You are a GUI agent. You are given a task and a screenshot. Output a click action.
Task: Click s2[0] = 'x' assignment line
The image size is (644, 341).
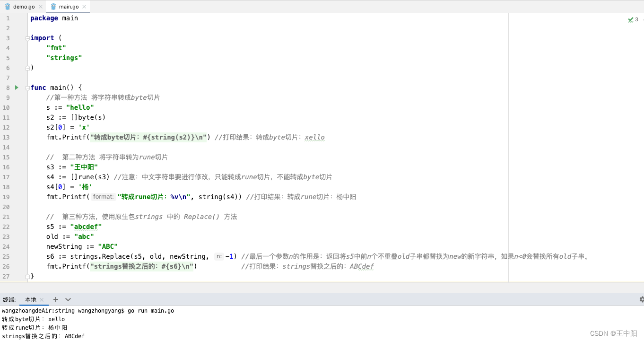click(x=68, y=127)
